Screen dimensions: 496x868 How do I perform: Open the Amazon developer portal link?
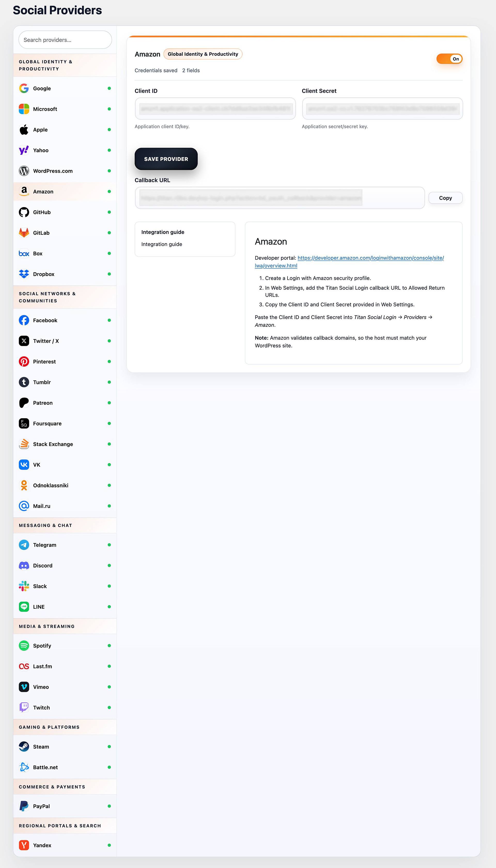(x=370, y=258)
